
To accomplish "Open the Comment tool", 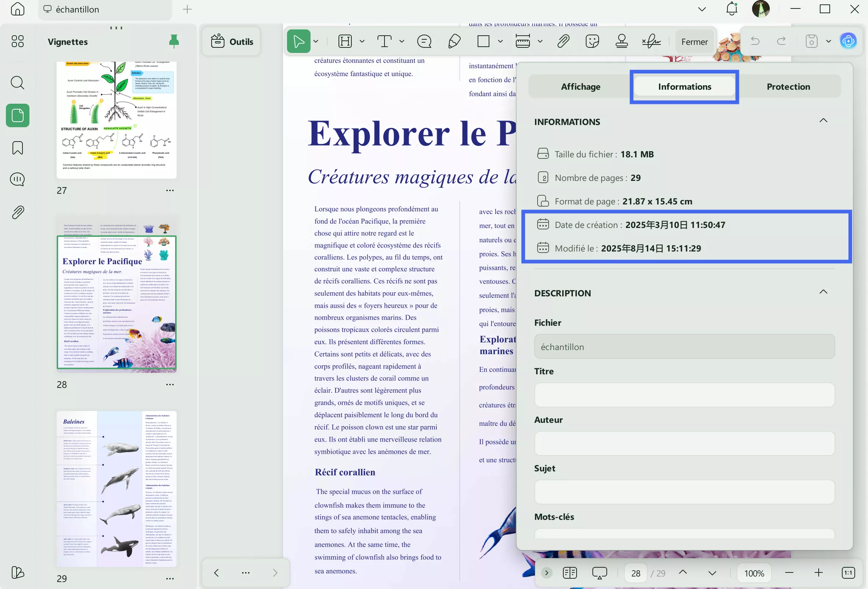I will (424, 41).
